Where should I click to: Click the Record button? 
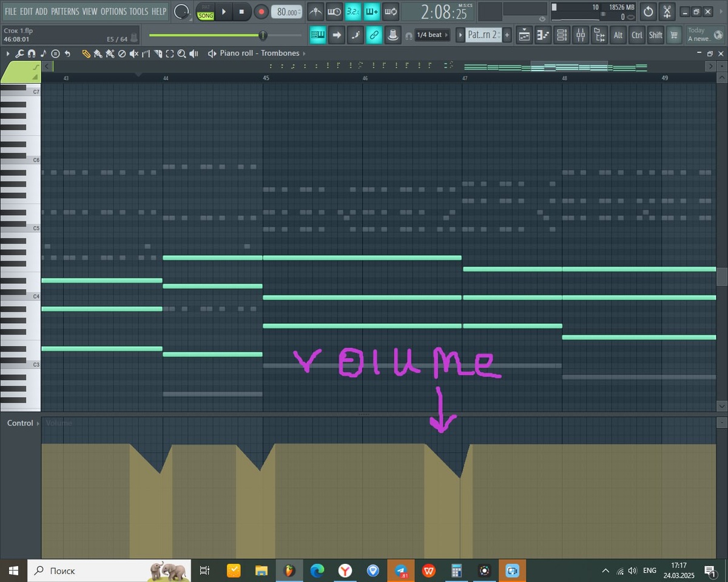(261, 12)
